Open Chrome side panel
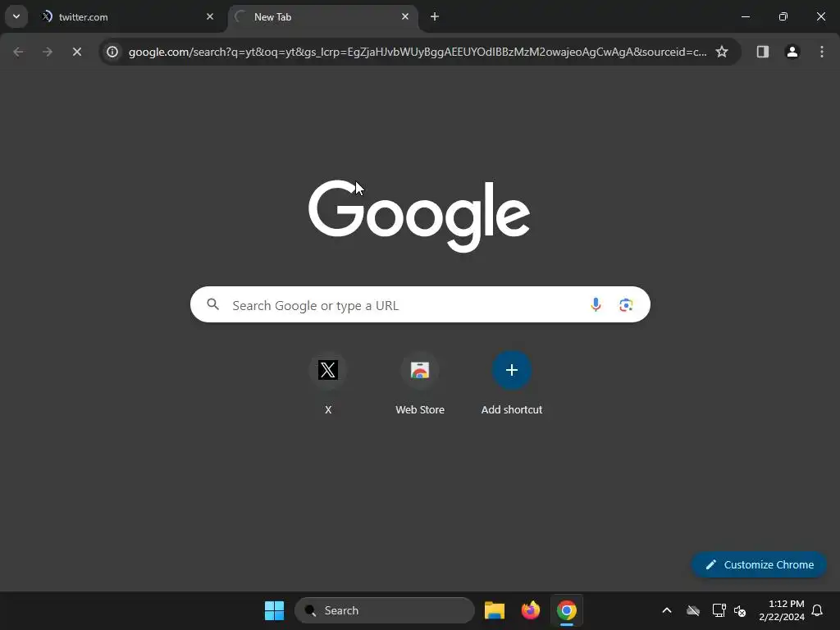Viewport: 840px width, 630px height. pos(763,52)
